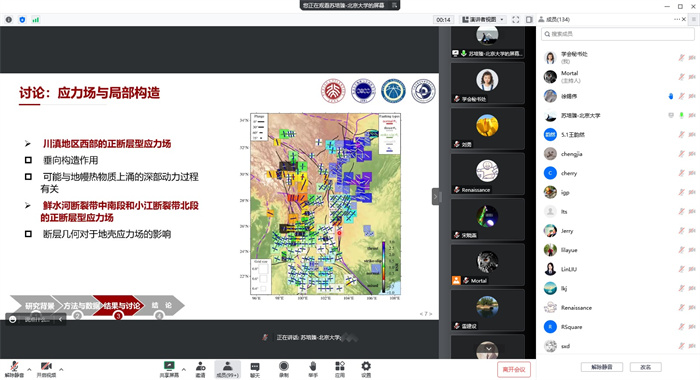700x380 pixels.
Task: Start screen sharing (共享屏幕)
Action: tap(169, 370)
